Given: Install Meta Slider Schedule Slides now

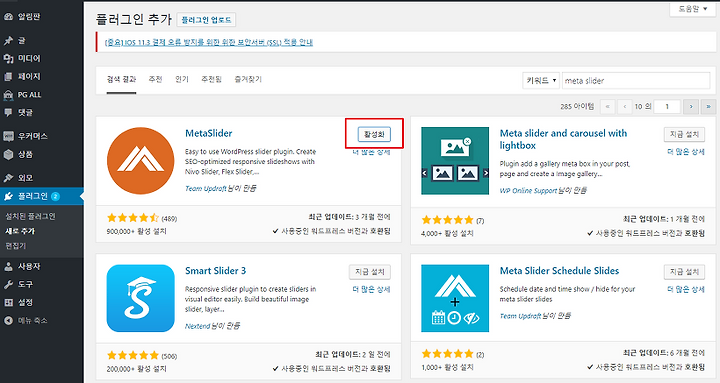Looking at the screenshot, I should [684, 272].
